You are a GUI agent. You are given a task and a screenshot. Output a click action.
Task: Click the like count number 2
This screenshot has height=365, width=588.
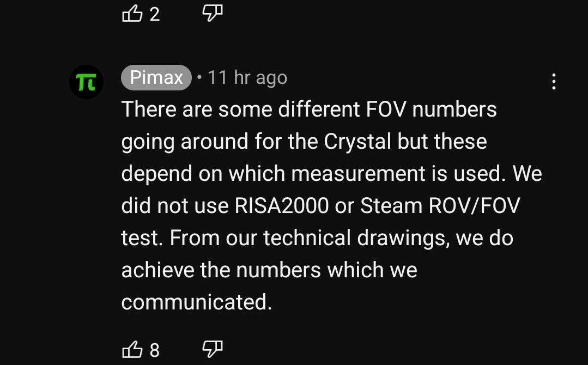pos(155,14)
